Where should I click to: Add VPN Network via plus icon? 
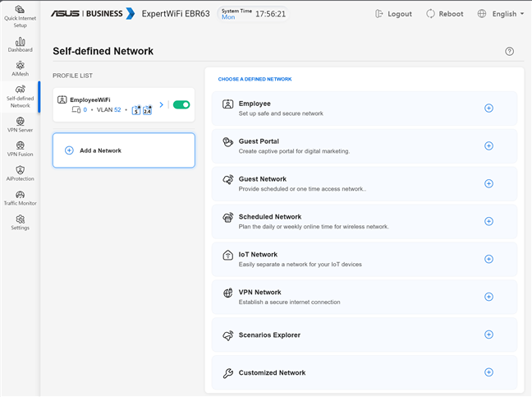488,297
